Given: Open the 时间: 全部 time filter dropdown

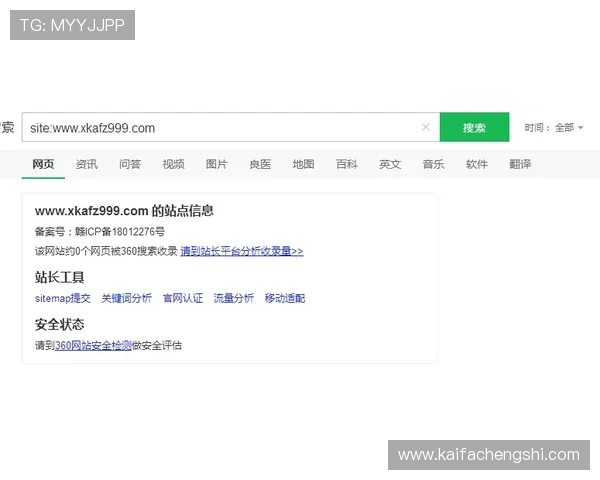Looking at the screenshot, I should [x=554, y=127].
